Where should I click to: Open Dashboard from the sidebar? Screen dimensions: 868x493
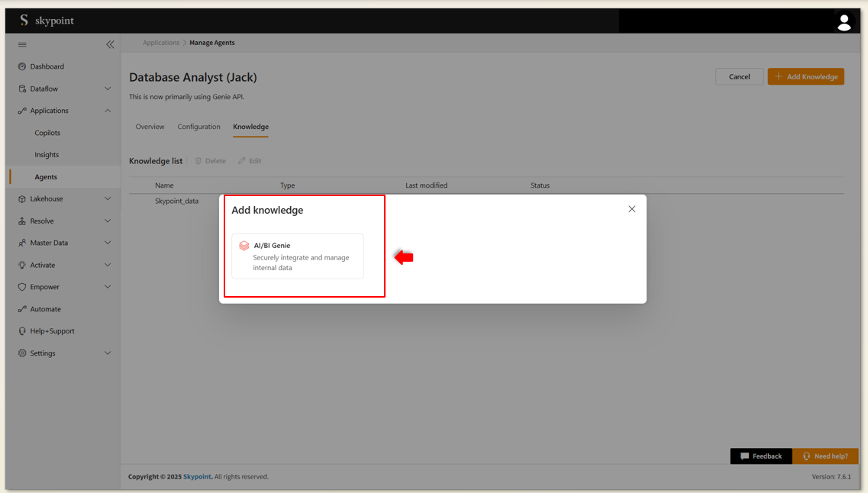pos(47,66)
